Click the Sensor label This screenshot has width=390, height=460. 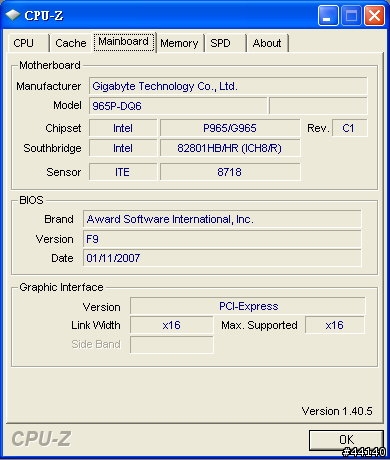point(64,172)
